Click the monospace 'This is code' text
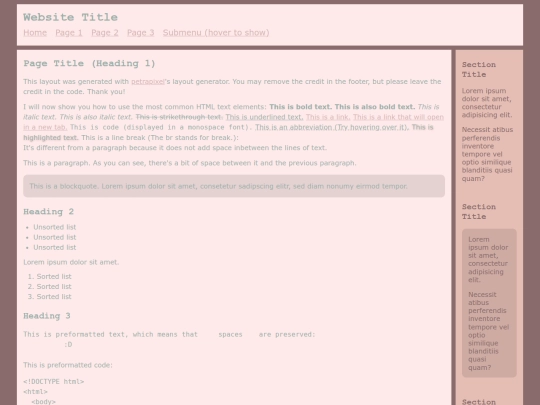The image size is (540, 405). (161, 127)
